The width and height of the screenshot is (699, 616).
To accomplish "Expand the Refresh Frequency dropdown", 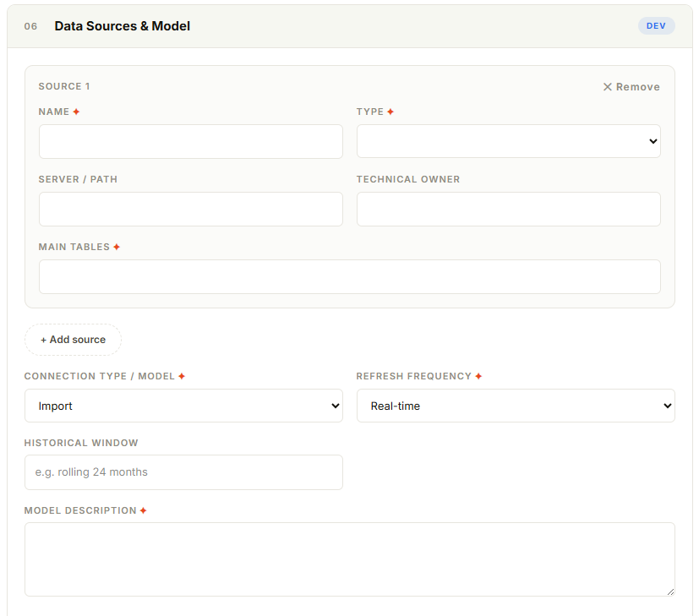I will tap(516, 406).
